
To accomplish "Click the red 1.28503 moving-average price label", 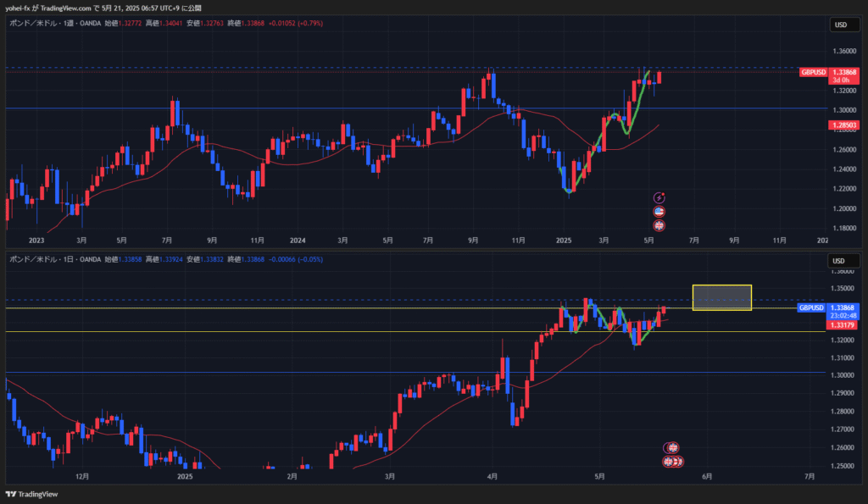I will click(844, 125).
